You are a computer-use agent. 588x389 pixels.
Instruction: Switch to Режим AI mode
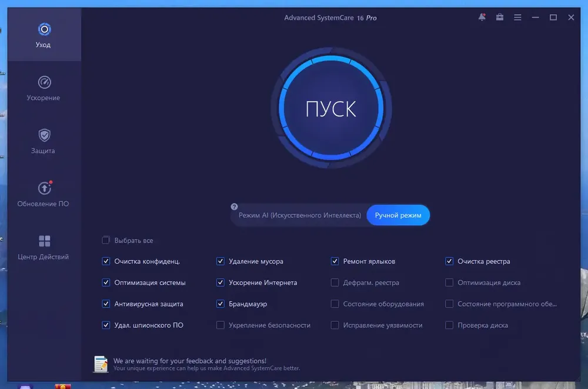tap(300, 215)
